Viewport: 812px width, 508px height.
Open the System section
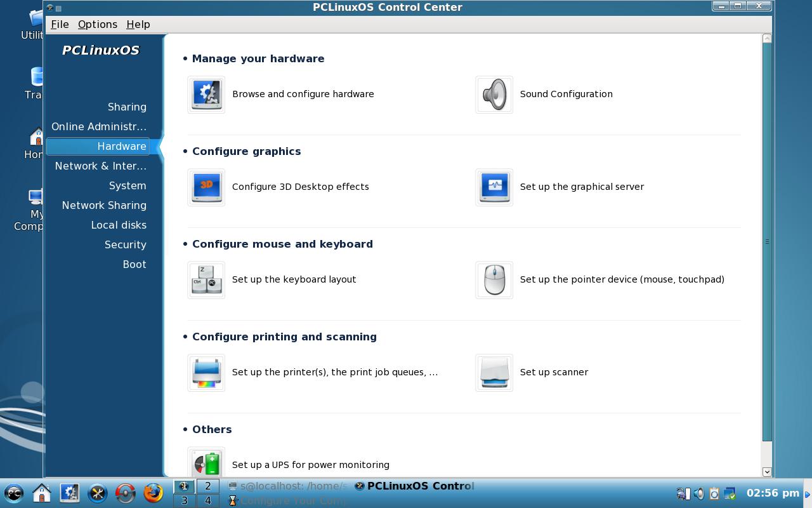tap(128, 185)
